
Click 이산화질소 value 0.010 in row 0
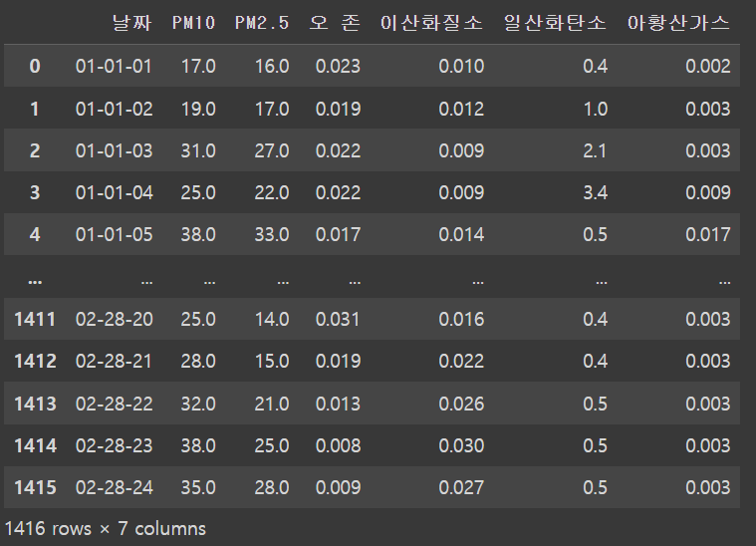click(461, 66)
